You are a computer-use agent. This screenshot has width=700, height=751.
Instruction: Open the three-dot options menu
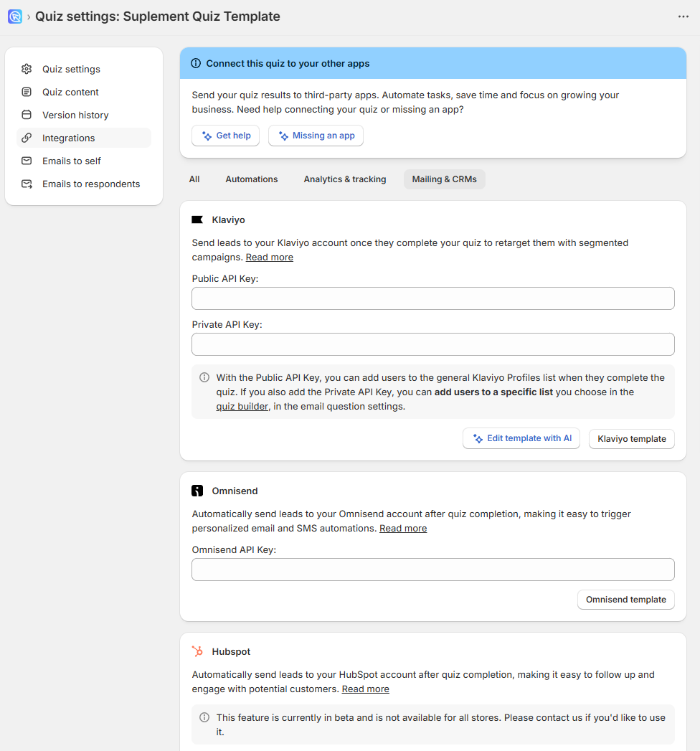[x=683, y=16]
